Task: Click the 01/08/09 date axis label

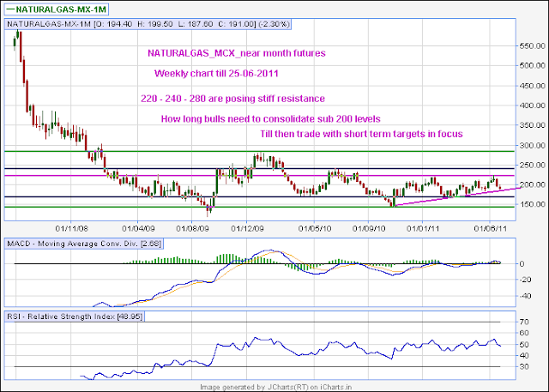Action: pyautogui.click(x=192, y=228)
